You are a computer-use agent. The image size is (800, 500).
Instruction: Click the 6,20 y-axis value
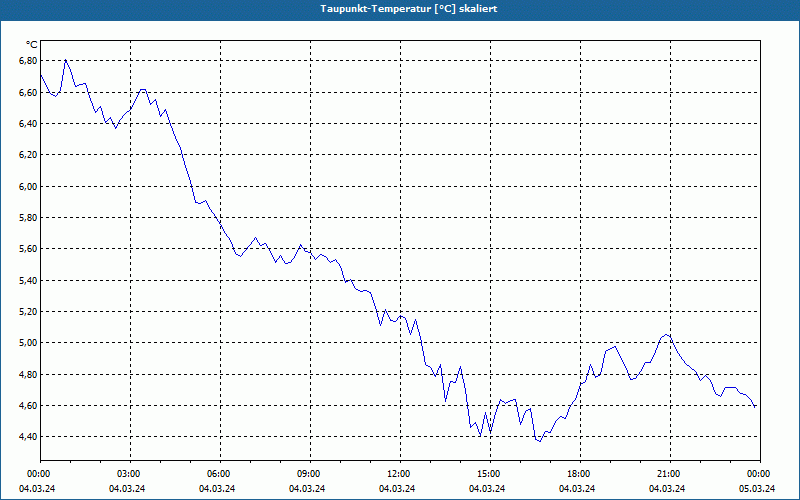tap(28, 155)
